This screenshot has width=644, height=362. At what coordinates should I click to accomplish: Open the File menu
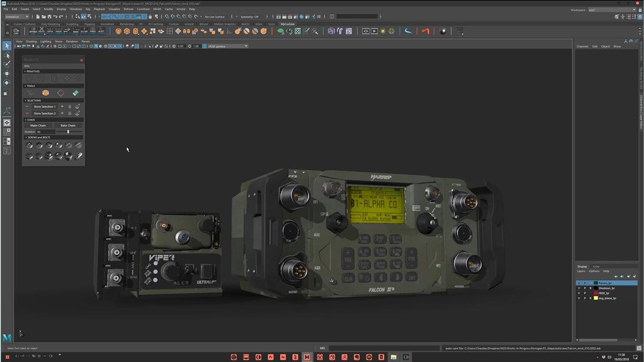coord(6,9)
